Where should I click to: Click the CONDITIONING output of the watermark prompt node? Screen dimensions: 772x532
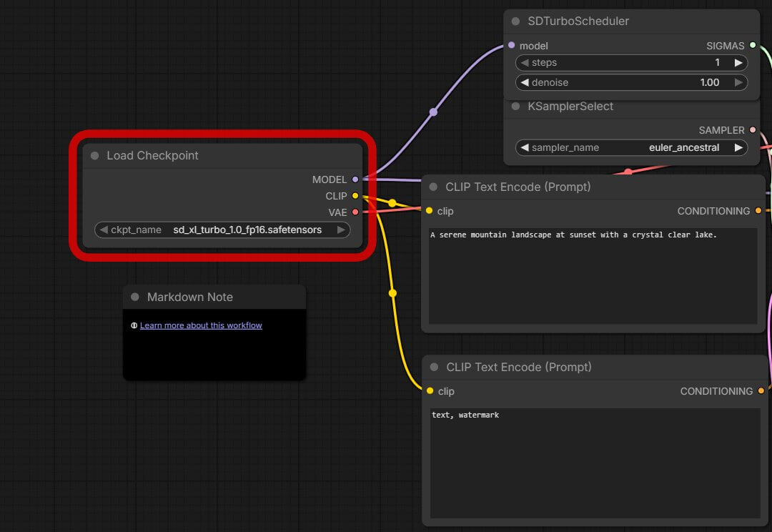(x=761, y=391)
